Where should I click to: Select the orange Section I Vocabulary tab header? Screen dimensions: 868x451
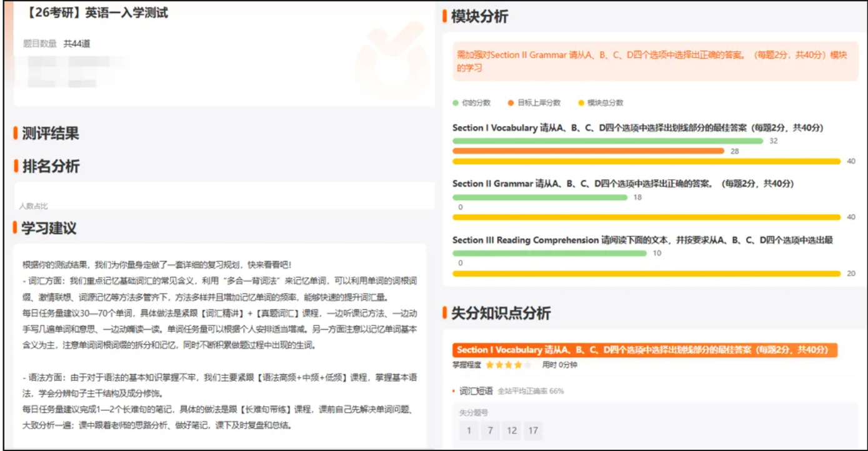[644, 350]
